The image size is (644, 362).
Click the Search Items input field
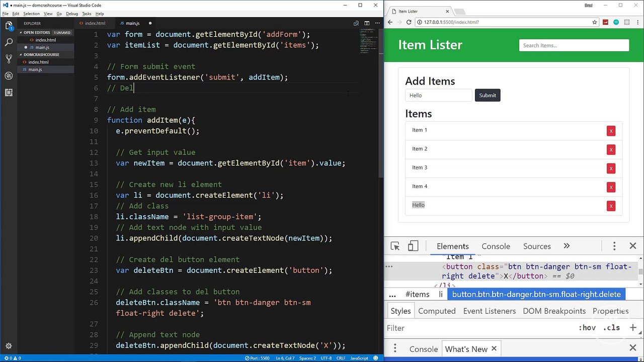[574, 45]
